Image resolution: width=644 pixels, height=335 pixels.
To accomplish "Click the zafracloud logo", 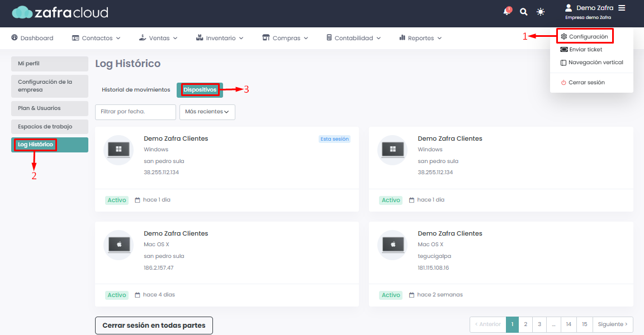I will 60,12.
